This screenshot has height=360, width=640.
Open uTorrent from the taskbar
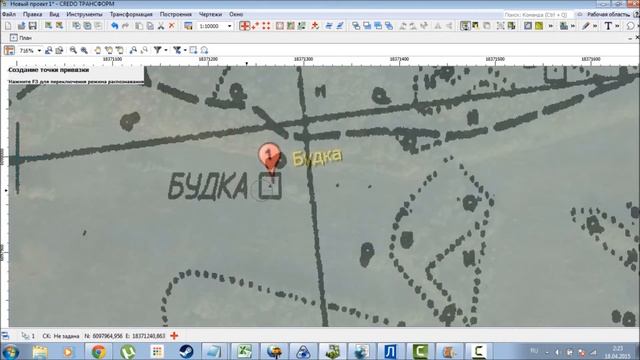pos(128,351)
